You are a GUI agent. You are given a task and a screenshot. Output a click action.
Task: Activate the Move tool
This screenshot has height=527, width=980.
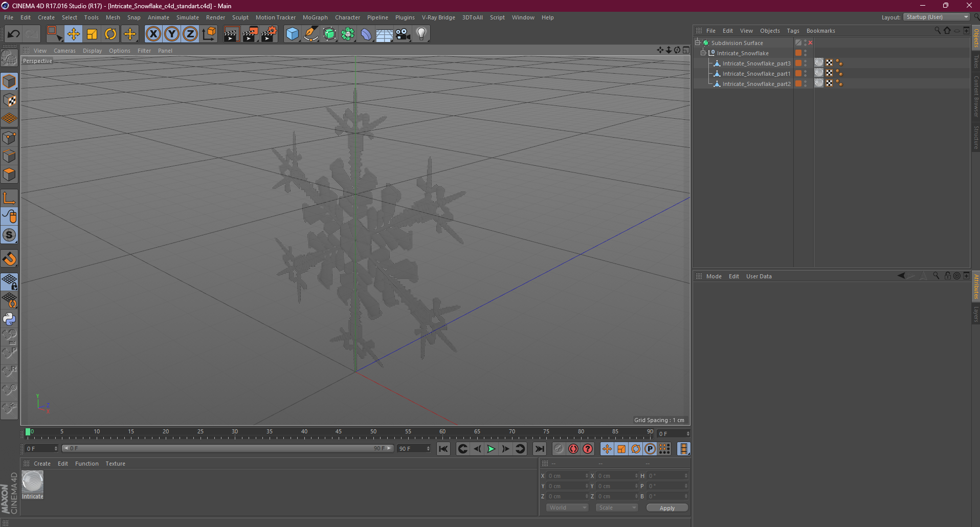(x=73, y=34)
